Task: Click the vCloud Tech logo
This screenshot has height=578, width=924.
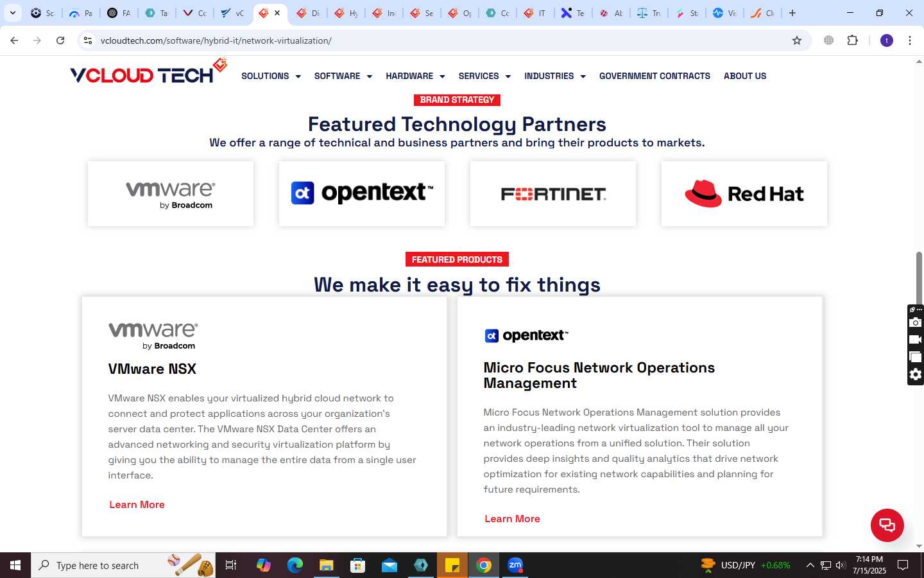Action: point(149,72)
